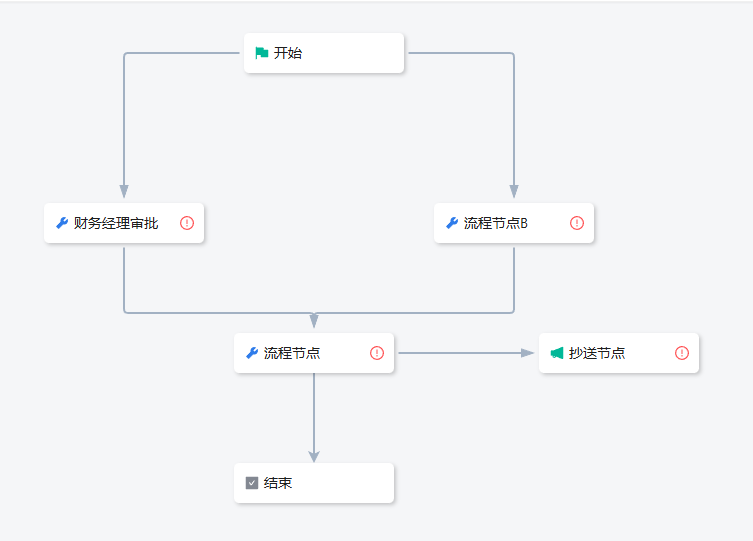
Task: Click the wrench icon on the 流程节点 node
Action: (252, 353)
